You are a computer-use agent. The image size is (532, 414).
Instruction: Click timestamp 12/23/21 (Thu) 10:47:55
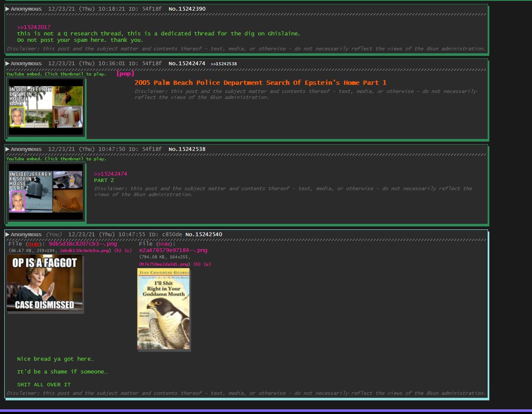(x=107, y=235)
